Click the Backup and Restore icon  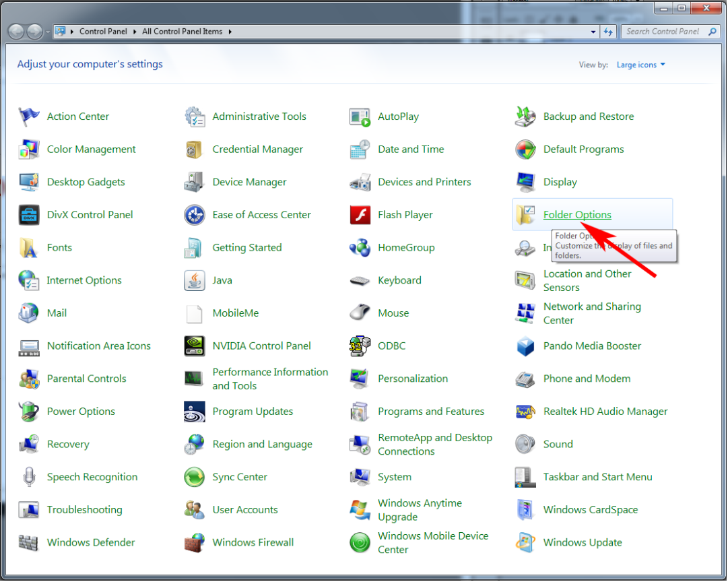pyautogui.click(x=525, y=117)
